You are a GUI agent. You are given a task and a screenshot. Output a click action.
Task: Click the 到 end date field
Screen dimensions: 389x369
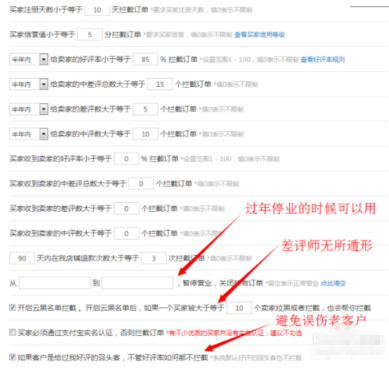pos(137,283)
